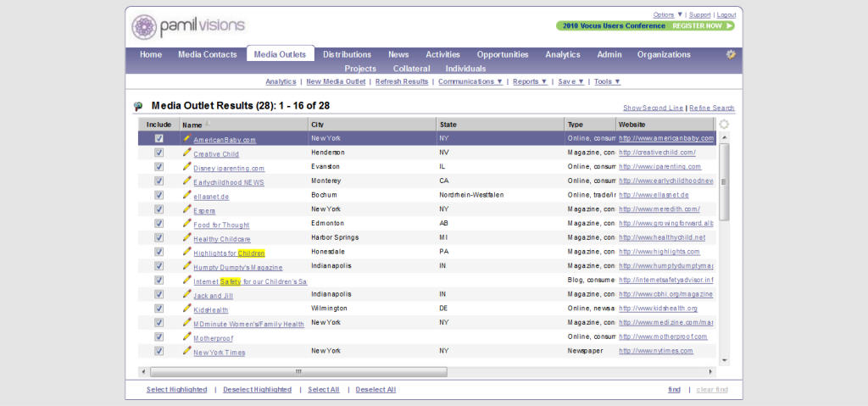
Task: Click pencil icon beside Highlights for Children
Action: click(x=187, y=251)
